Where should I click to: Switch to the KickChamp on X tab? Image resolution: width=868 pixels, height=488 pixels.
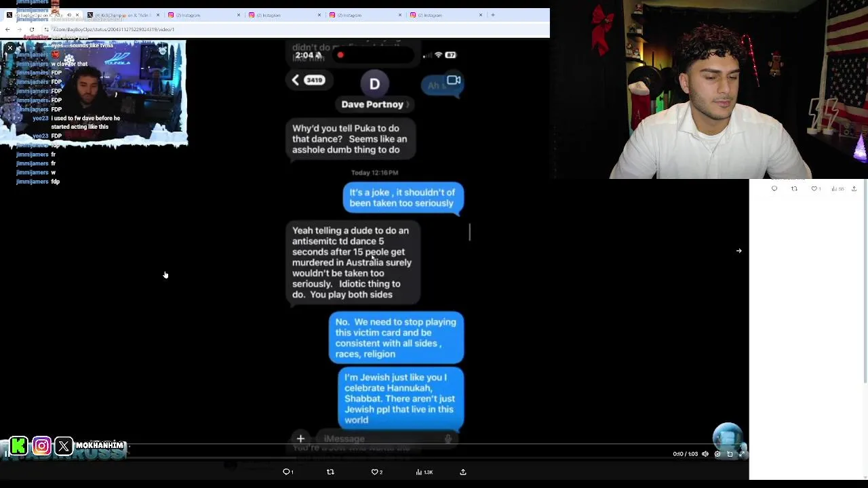[x=123, y=15]
